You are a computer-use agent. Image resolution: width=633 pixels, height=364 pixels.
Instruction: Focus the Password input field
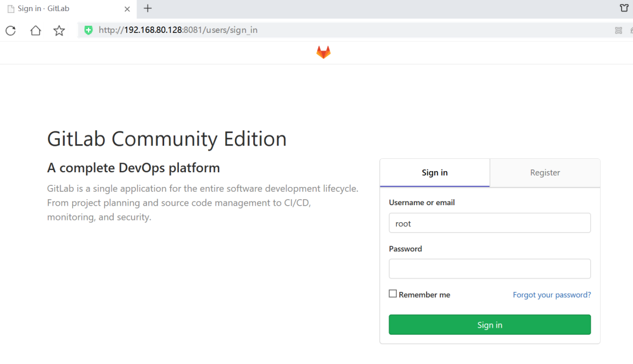pyautogui.click(x=489, y=269)
